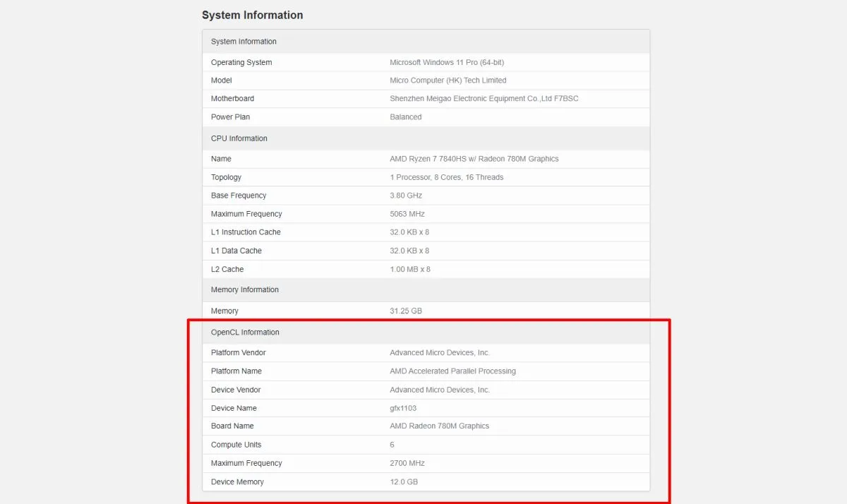
Task: Click the L2 Cache 1.00 MB value
Action: [x=409, y=269]
